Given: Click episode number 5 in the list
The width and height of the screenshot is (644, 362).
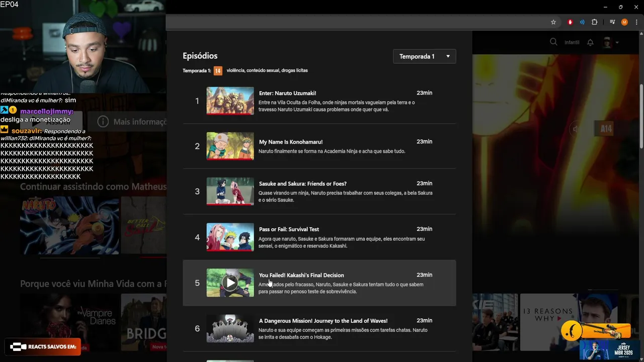Looking at the screenshot, I should [x=197, y=283].
